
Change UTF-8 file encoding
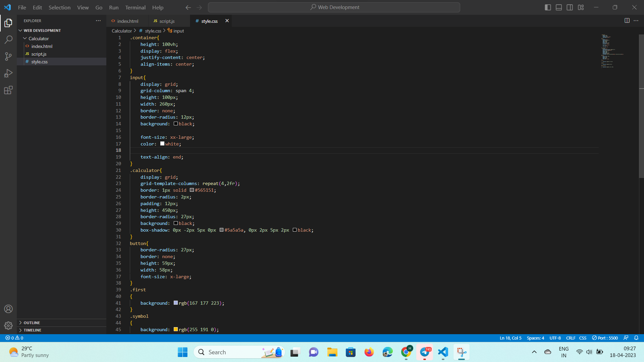click(555, 338)
